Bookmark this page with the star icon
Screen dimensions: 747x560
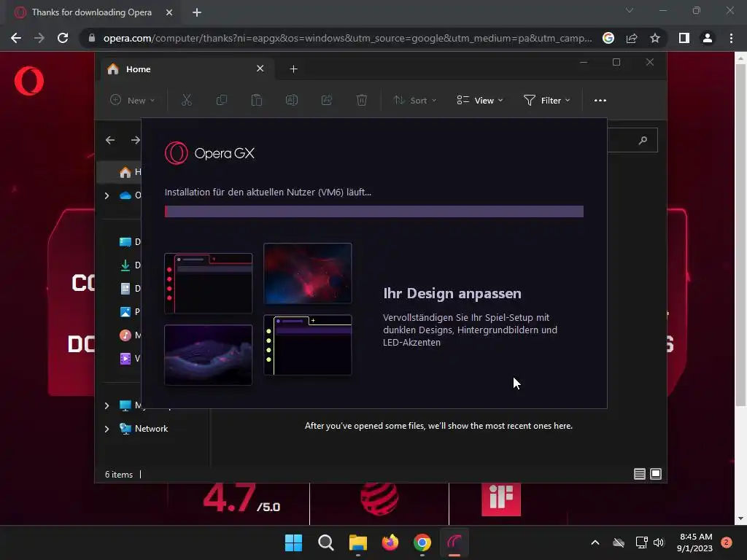[655, 38]
